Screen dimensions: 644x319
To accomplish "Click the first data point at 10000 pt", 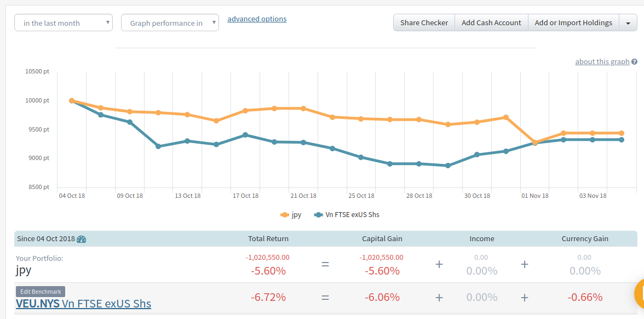I will pos(72,101).
